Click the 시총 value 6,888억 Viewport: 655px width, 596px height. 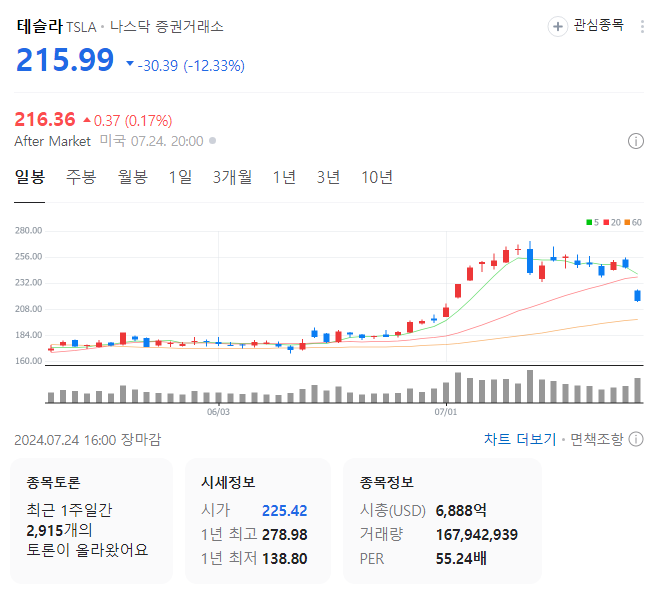[x=461, y=510]
